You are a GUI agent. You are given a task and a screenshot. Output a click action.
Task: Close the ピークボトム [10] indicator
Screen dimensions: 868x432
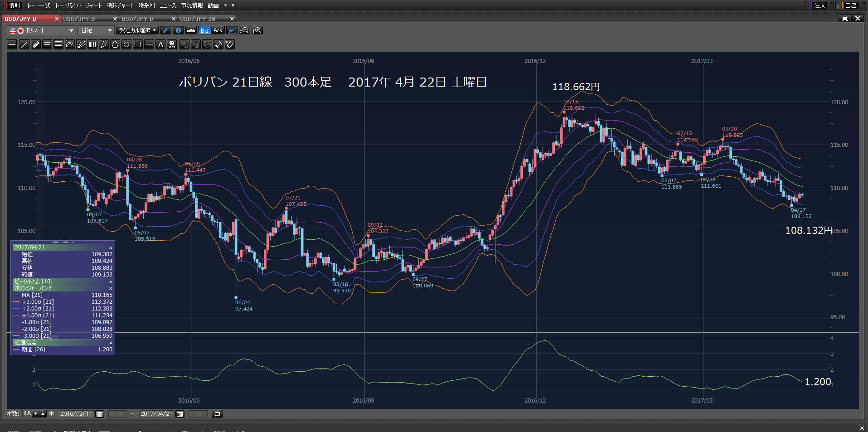(111, 282)
